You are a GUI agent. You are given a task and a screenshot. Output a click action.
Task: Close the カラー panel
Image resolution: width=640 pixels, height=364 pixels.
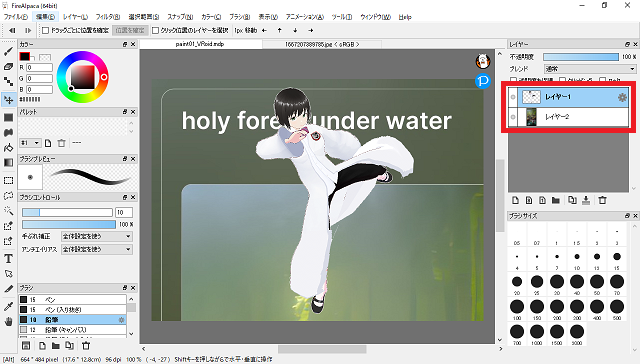click(133, 44)
